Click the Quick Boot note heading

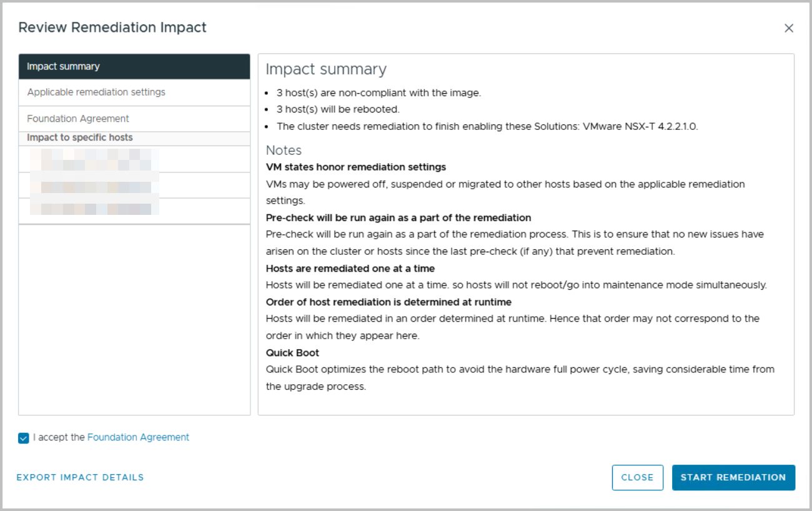(x=292, y=353)
